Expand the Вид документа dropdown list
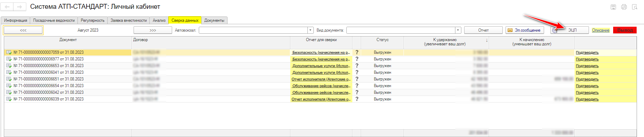644x137 pixels. coord(458,30)
